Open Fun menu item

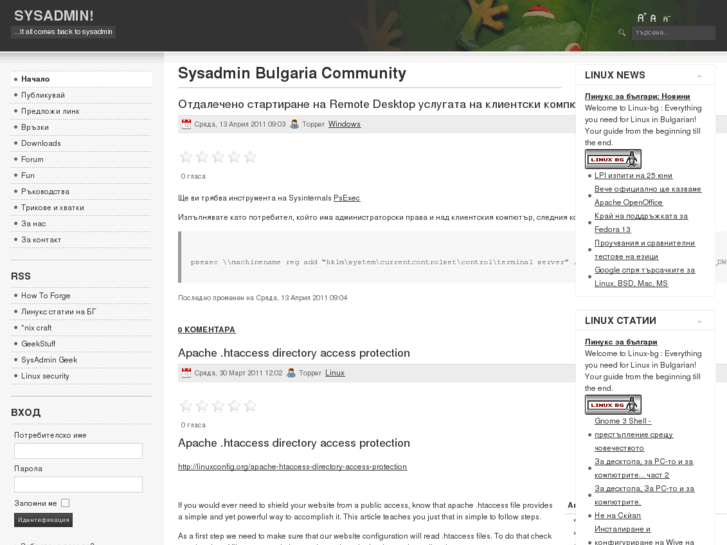tap(81, 175)
